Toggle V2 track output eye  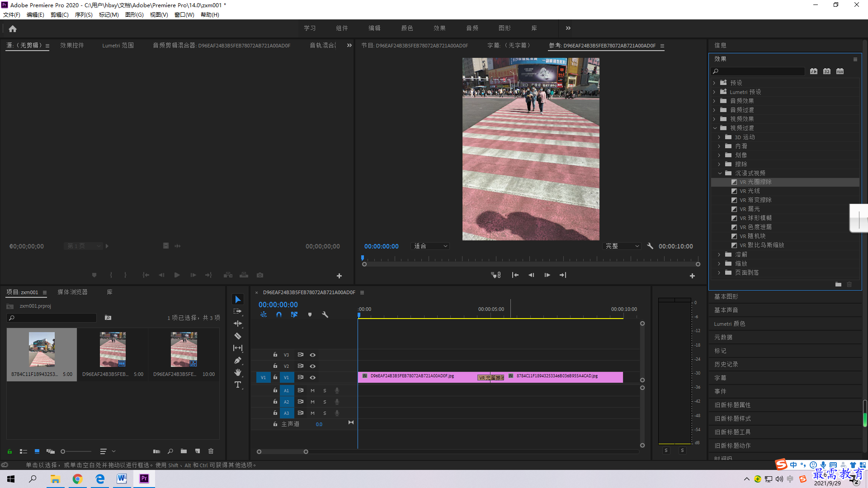(312, 366)
